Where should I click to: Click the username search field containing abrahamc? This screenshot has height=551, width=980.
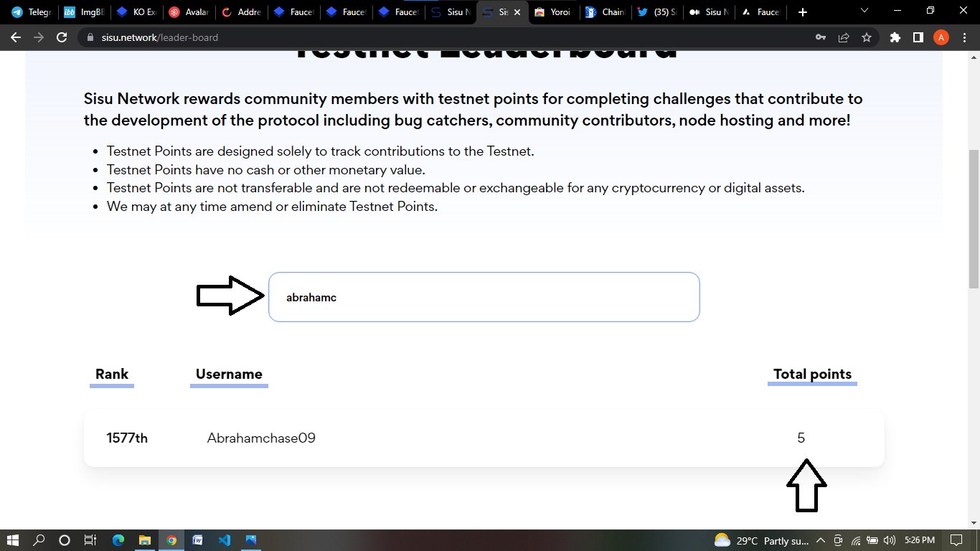point(484,297)
